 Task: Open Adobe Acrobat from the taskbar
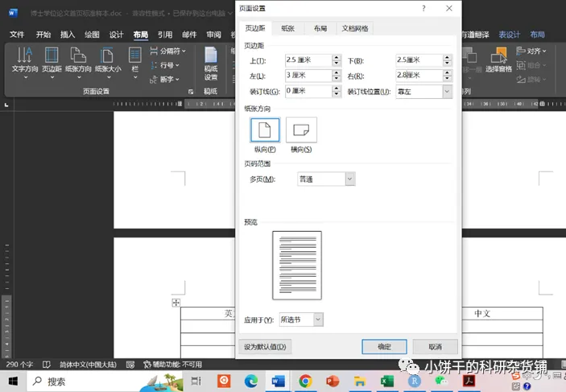click(x=469, y=382)
